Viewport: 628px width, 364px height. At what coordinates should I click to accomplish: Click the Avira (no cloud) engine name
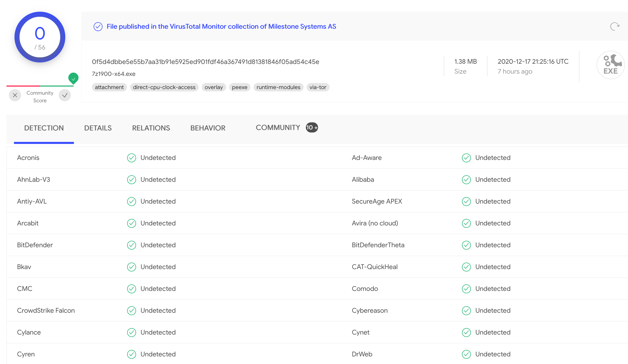[375, 223]
